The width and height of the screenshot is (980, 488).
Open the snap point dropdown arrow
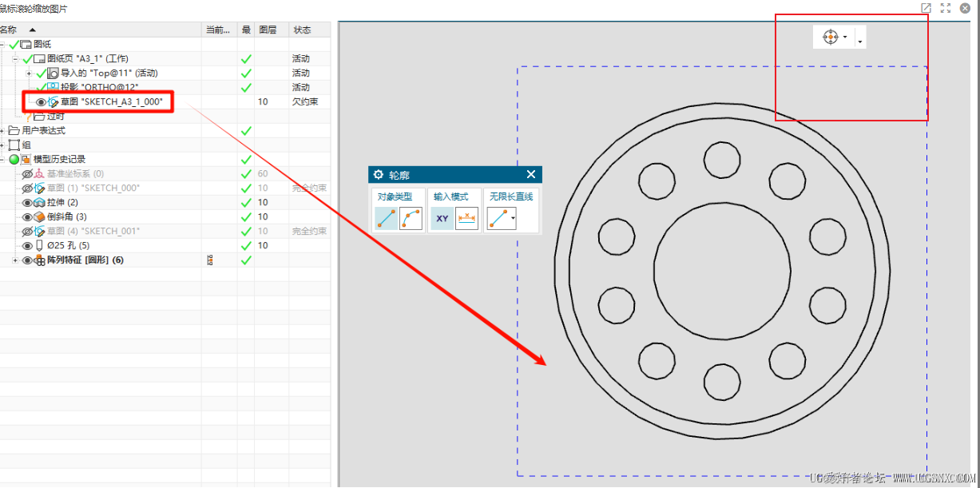click(845, 37)
